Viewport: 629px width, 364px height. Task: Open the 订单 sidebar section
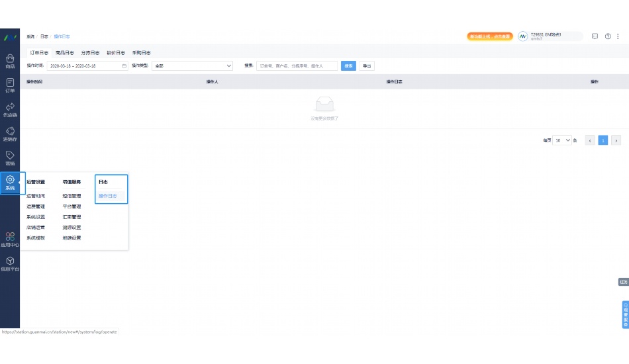tap(10, 85)
